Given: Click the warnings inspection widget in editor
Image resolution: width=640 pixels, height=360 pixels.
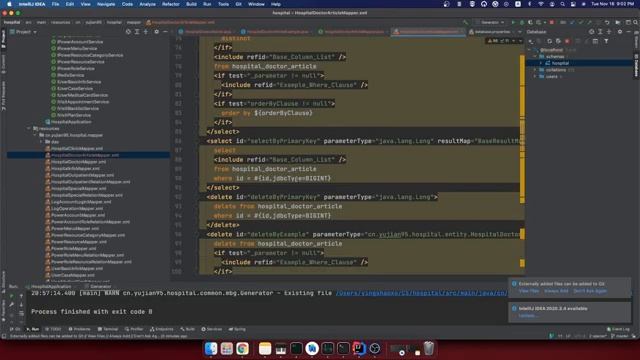Looking at the screenshot, I should [x=504, y=41].
